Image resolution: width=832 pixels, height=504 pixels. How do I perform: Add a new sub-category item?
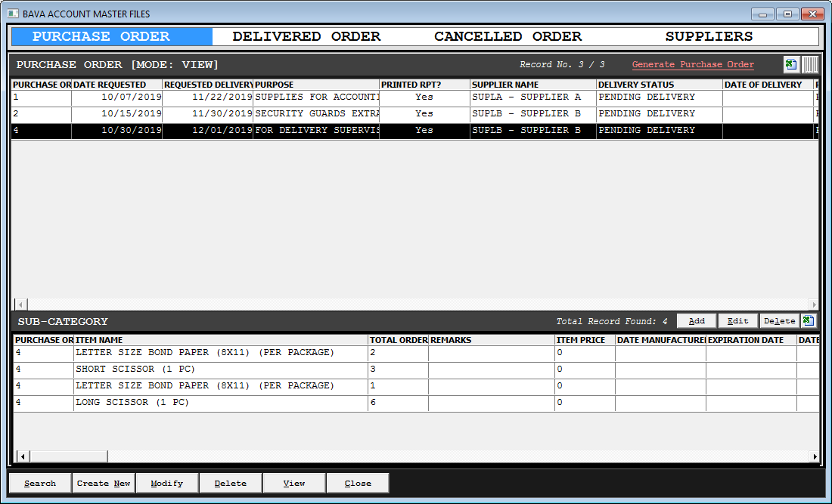tap(697, 321)
